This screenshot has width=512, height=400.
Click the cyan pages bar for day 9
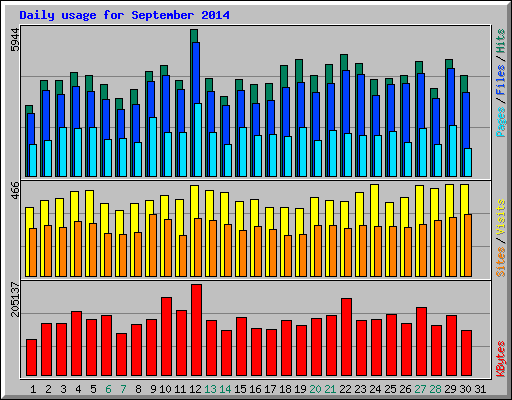coord(153,147)
